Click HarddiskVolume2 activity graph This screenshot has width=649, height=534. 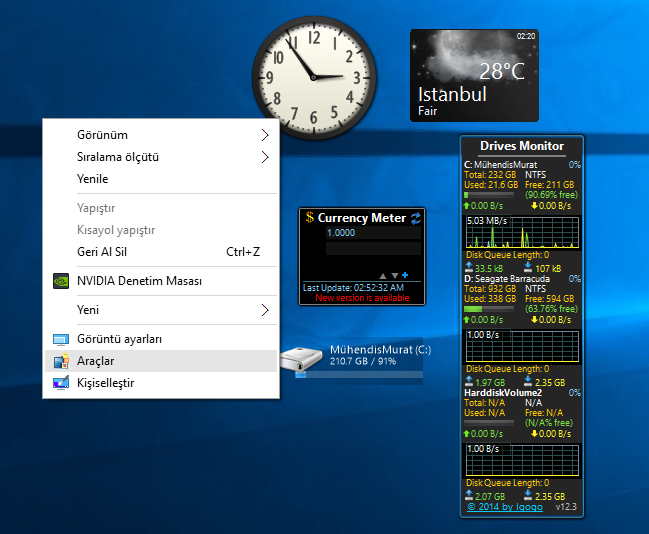[x=522, y=460]
